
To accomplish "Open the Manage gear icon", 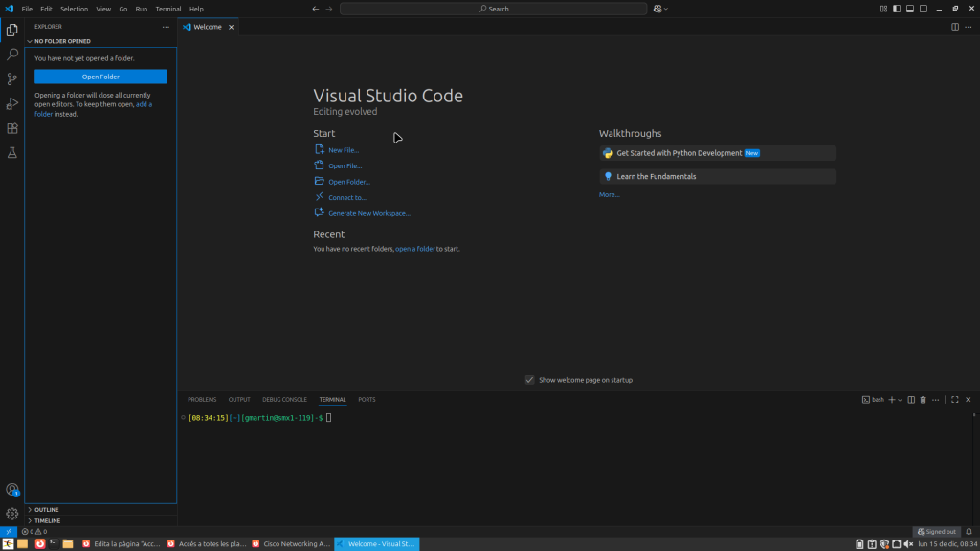I will click(12, 514).
